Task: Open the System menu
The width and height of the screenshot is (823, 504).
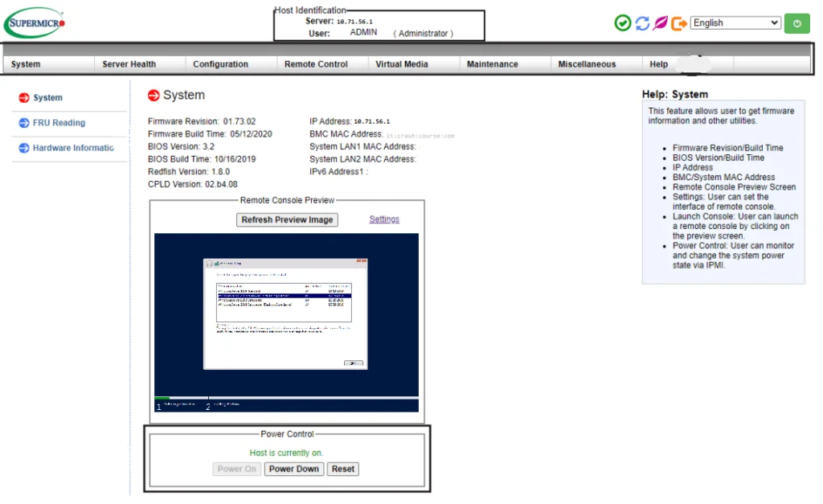Action: point(26,64)
